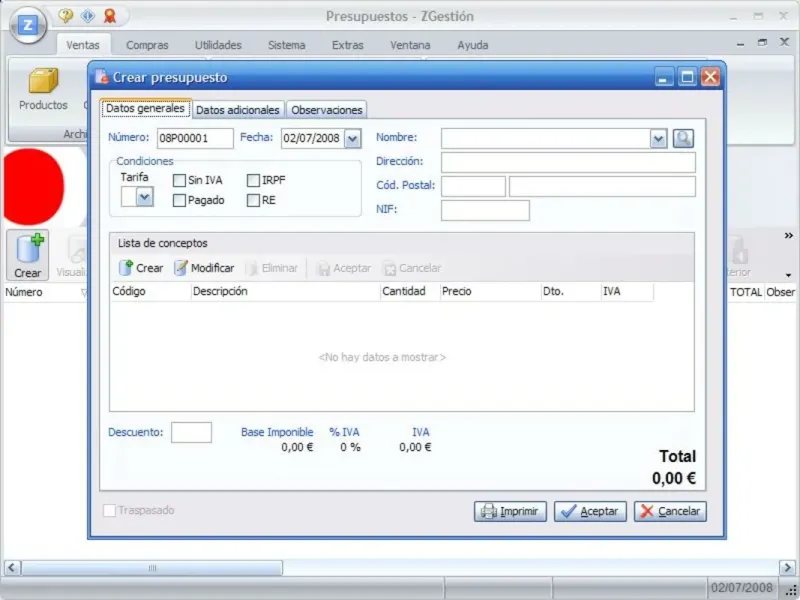This screenshot has width=800, height=600.
Task: Click the Aceptar button at dialog bottom
Action: [590, 511]
